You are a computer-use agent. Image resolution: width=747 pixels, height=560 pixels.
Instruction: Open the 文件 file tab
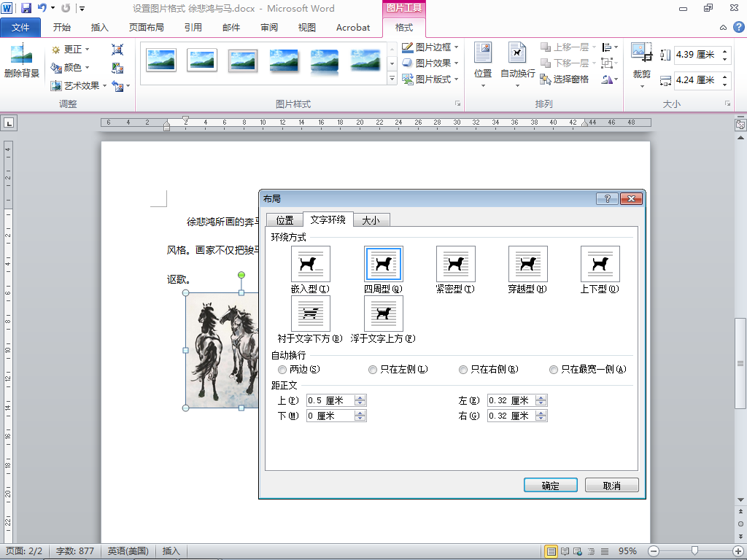pos(20,28)
